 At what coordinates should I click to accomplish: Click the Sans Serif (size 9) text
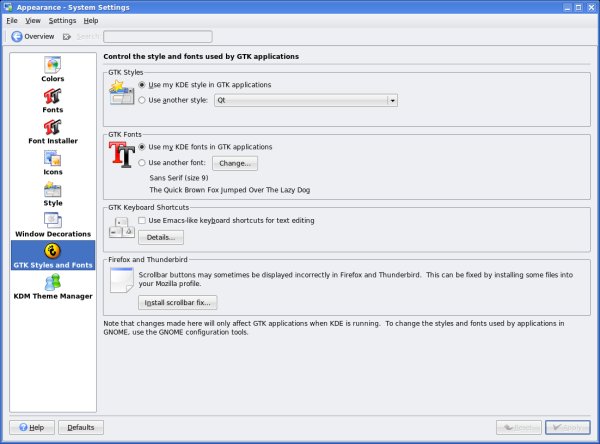(x=179, y=178)
